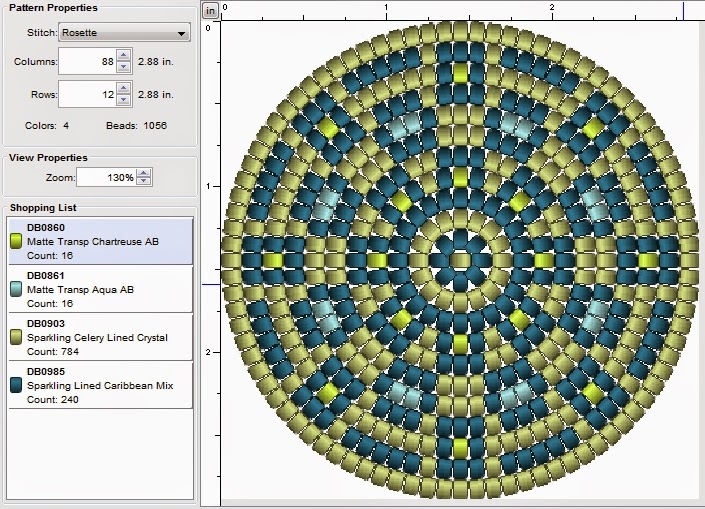The image size is (705, 509).
Task: Select DB0860 Matte Transp Chartreuse AB entry
Action: click(101, 241)
